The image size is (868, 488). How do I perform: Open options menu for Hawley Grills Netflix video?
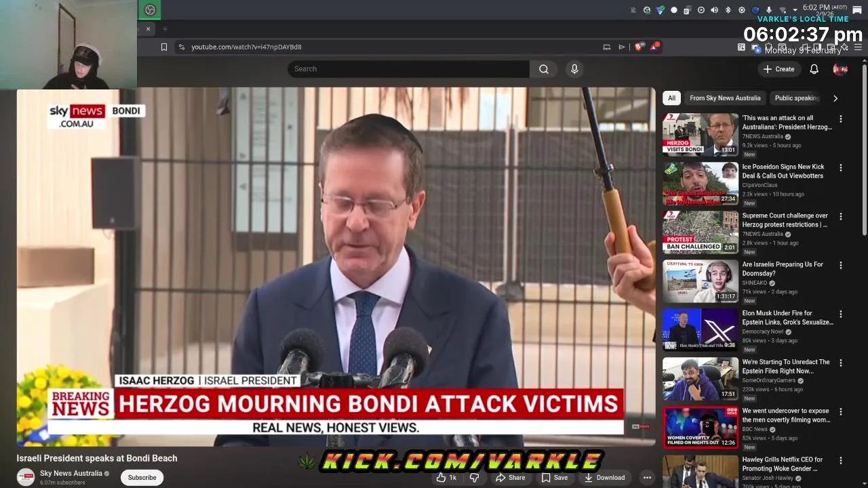point(841,461)
